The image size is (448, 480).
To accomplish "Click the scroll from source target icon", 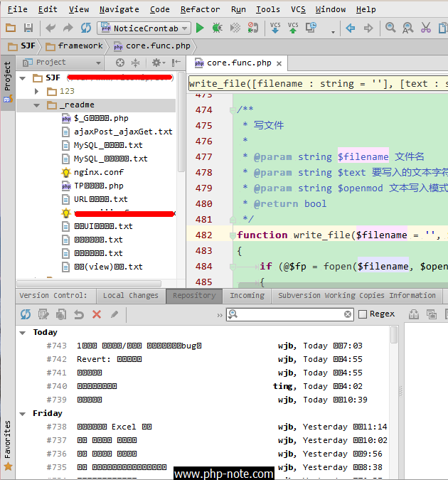I will (120, 63).
